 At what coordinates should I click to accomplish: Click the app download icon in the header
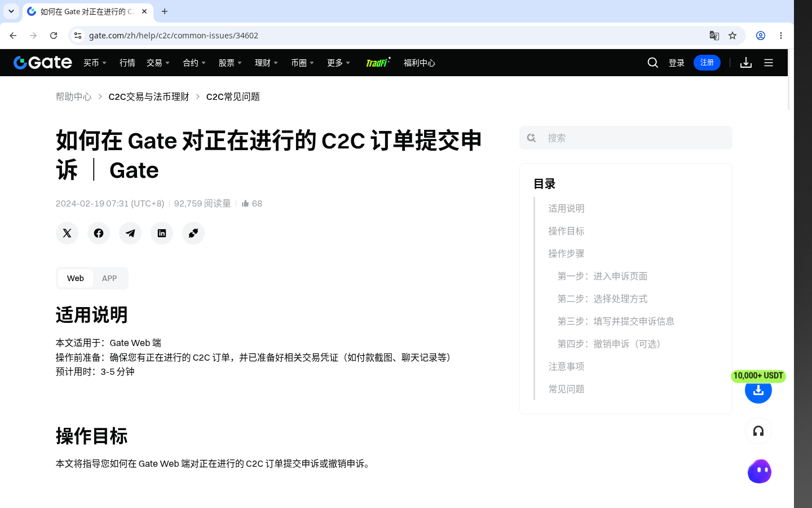(746, 63)
